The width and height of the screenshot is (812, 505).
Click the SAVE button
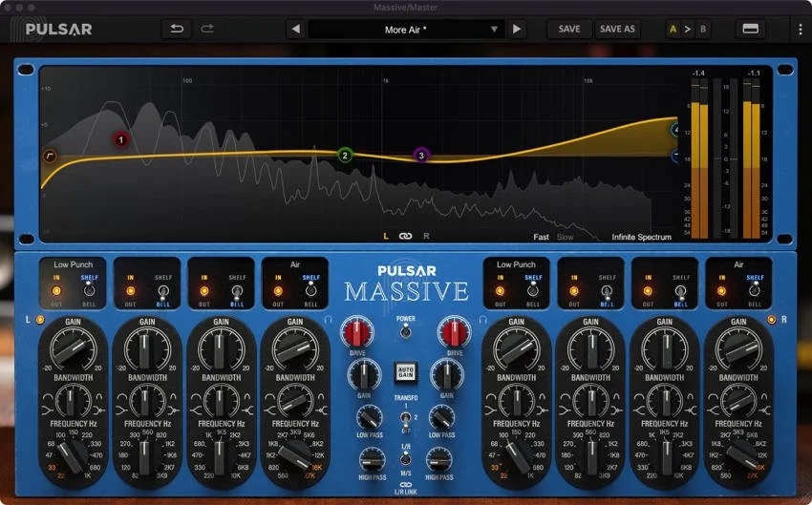(x=569, y=29)
